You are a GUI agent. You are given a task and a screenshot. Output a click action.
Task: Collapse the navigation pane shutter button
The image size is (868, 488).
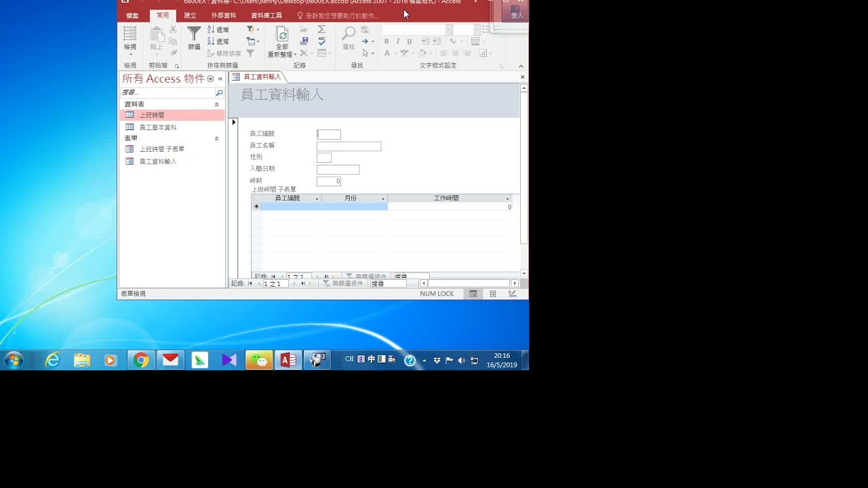click(220, 79)
